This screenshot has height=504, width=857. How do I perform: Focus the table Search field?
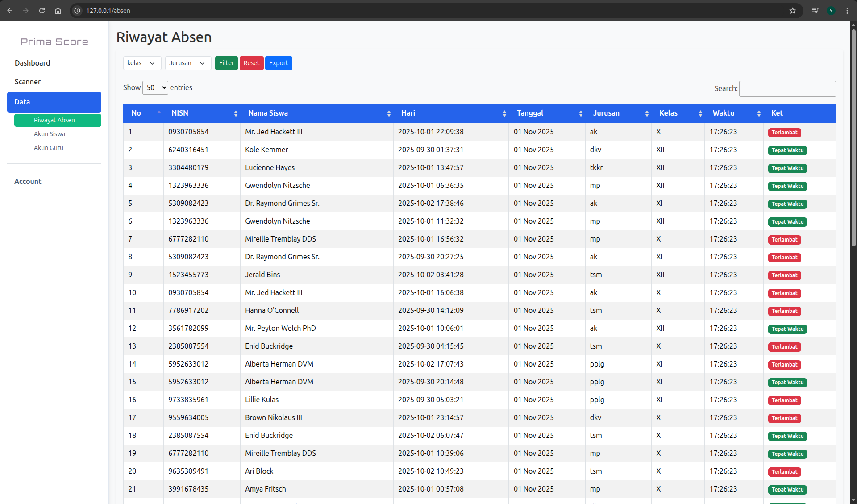[787, 89]
